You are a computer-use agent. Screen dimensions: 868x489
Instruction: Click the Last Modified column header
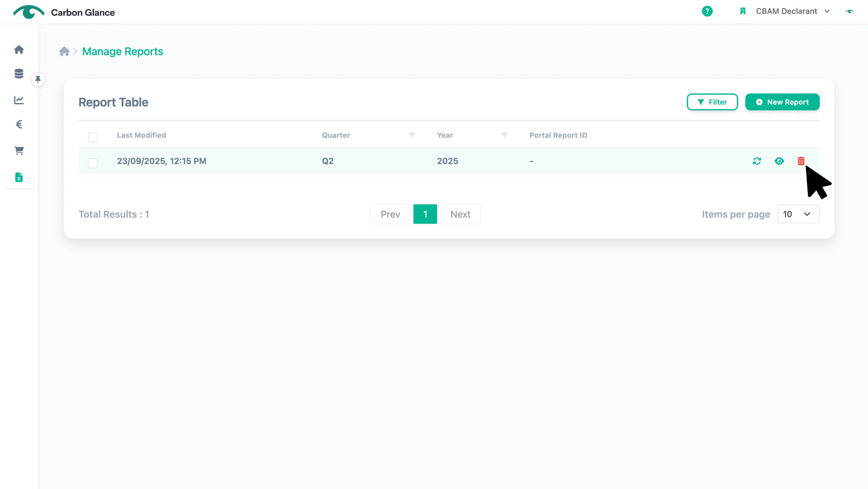142,135
